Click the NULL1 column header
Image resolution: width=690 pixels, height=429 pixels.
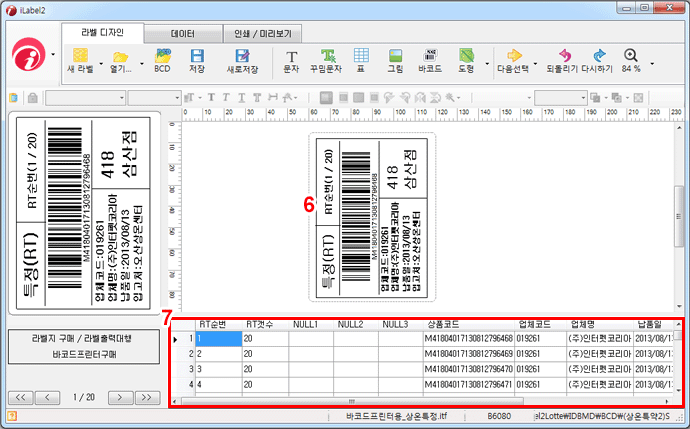click(311, 325)
